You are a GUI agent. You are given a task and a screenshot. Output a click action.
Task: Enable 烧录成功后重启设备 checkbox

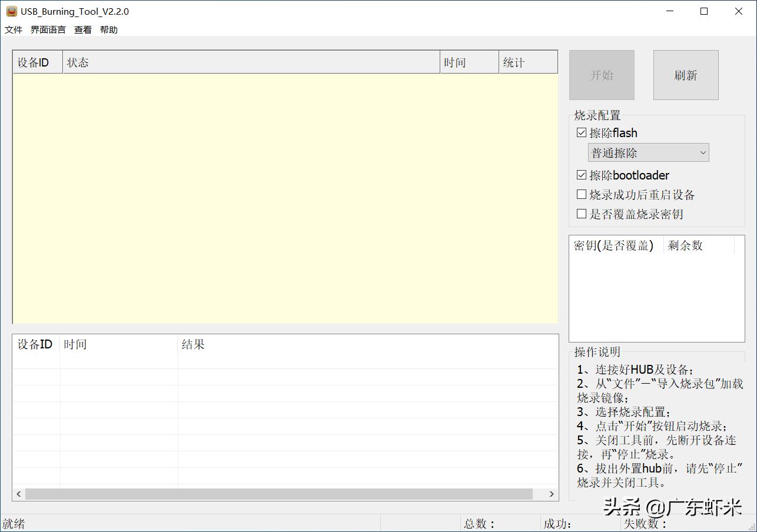coord(582,194)
